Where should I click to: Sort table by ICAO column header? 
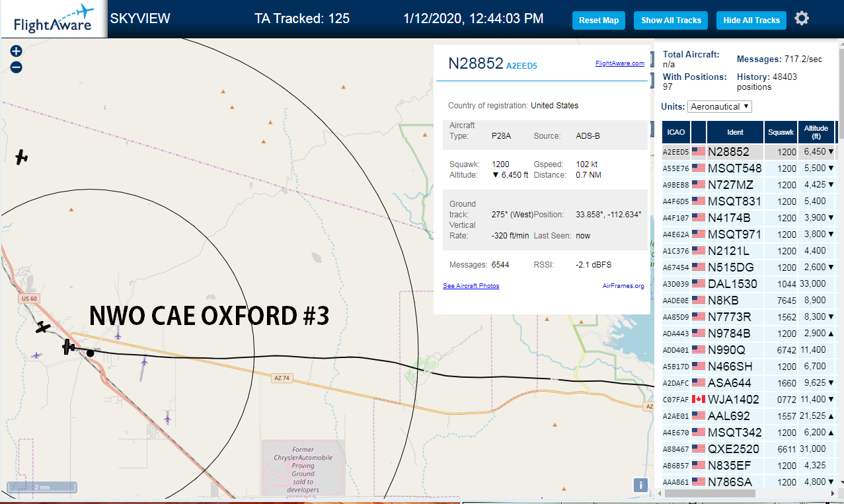pos(676,132)
